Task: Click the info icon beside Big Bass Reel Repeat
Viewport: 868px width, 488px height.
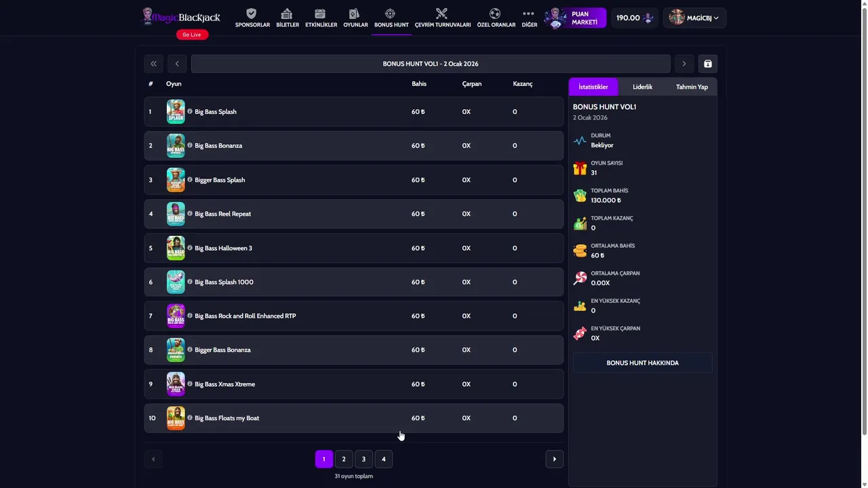Action: [190, 213]
